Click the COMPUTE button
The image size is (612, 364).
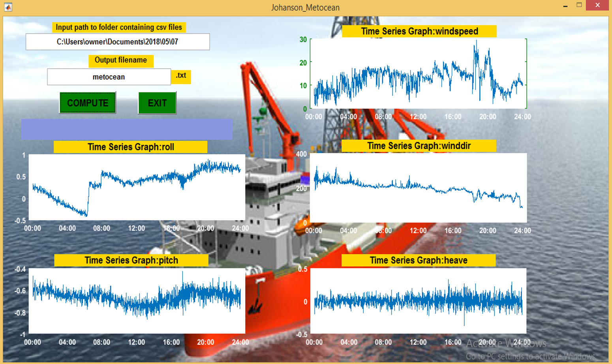click(x=88, y=103)
